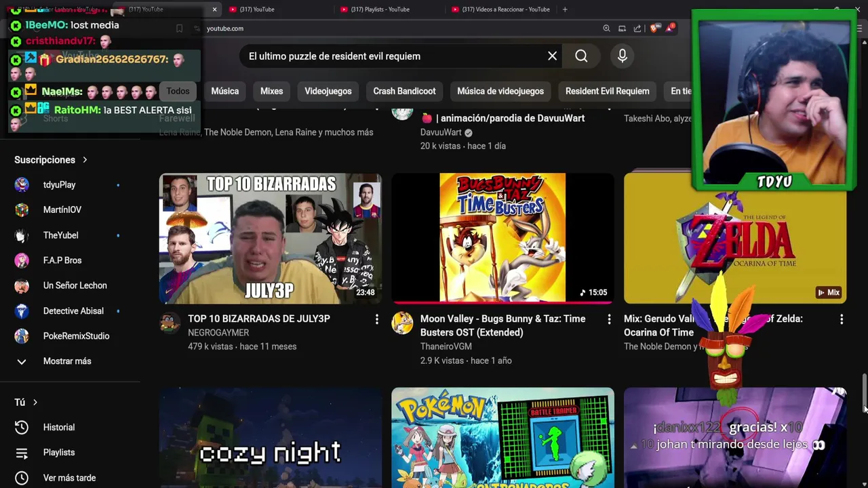Expand the Tú section chevron
Screen dimensions: 868x488
tap(35, 403)
